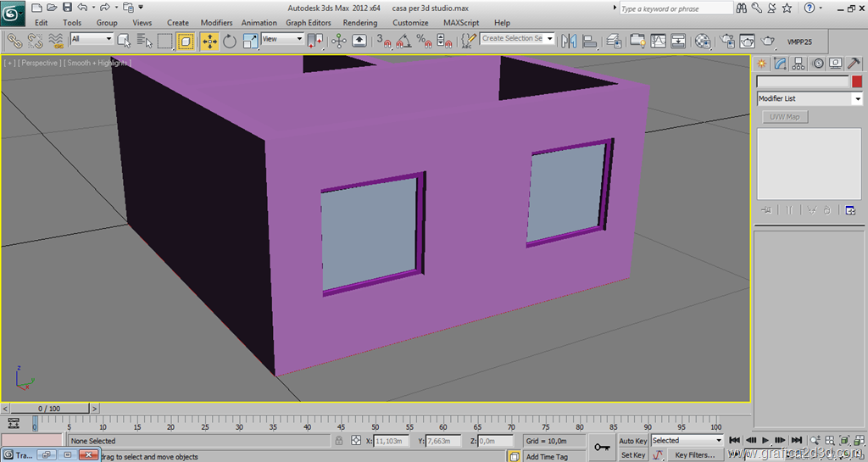Open the Material Editor

(703, 41)
